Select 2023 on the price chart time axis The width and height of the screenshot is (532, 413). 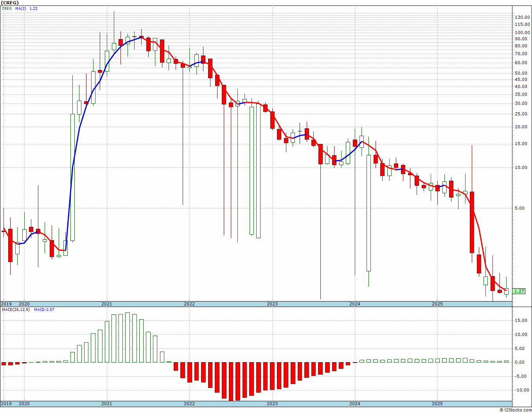[272, 304]
